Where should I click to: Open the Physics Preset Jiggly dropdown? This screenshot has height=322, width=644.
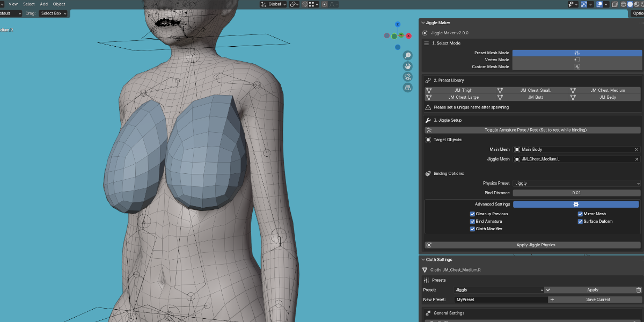click(576, 183)
